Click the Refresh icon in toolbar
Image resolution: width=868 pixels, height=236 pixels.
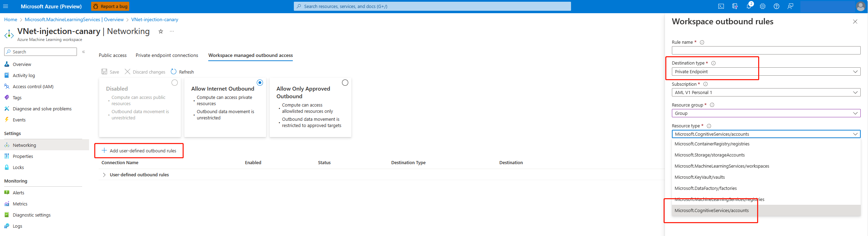174,71
